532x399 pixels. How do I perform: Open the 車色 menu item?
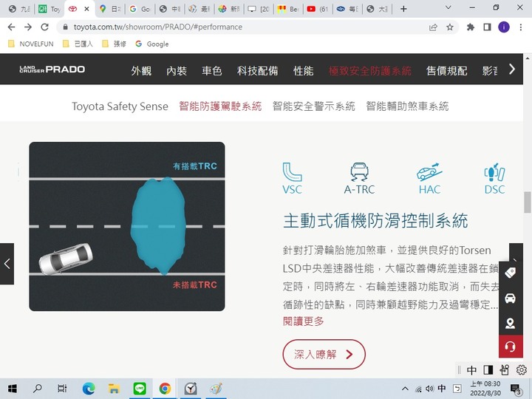(212, 71)
